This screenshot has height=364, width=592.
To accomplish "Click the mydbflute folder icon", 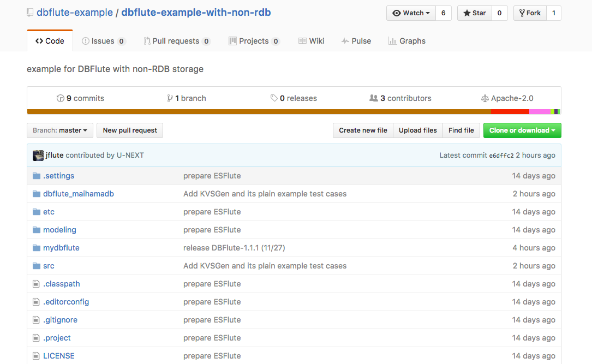I will point(36,248).
